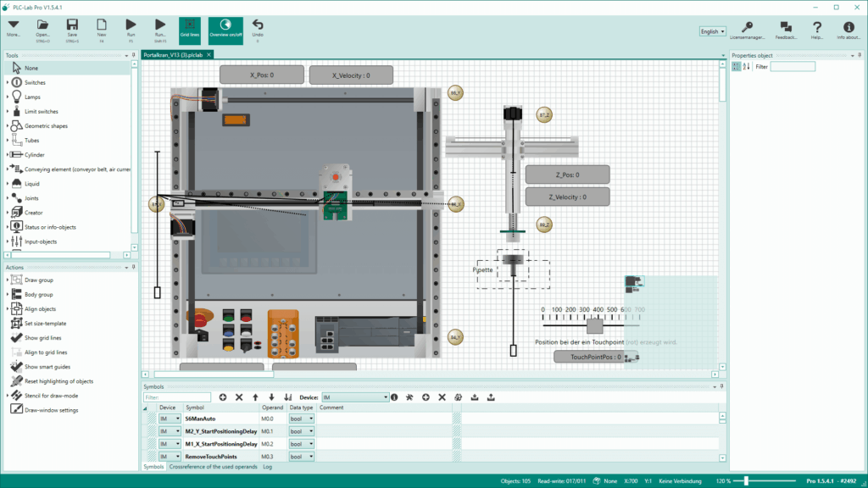Click Set size-template action
The width and height of the screenshot is (868, 488).
click(x=45, y=323)
